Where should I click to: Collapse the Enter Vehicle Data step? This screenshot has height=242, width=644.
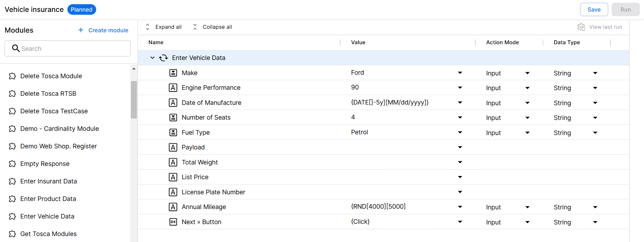(152, 58)
